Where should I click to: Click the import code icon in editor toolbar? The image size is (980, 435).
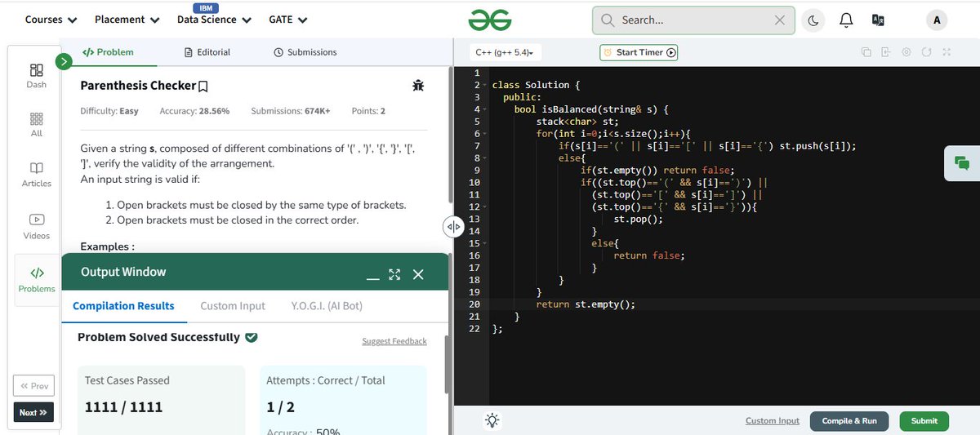pos(886,52)
